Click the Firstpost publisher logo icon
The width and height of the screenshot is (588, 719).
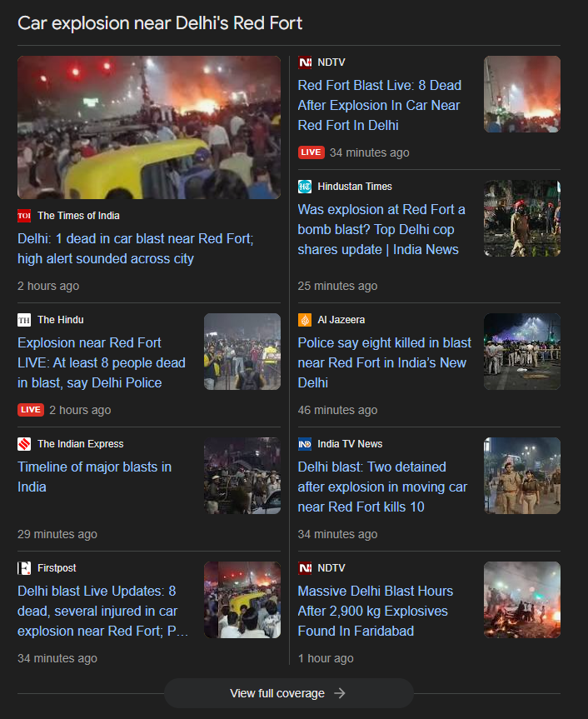(x=24, y=568)
